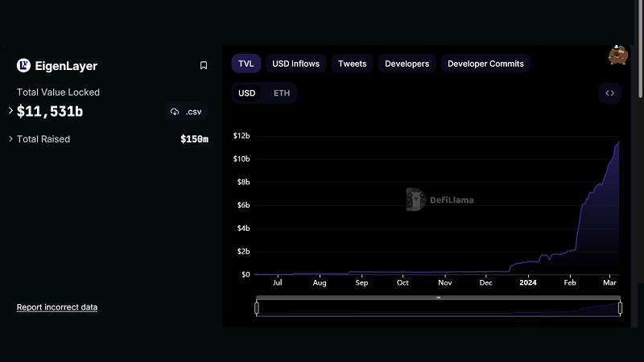Expand the Total Value Locked breakdown
This screenshot has width=644, height=362.
[x=10, y=110]
